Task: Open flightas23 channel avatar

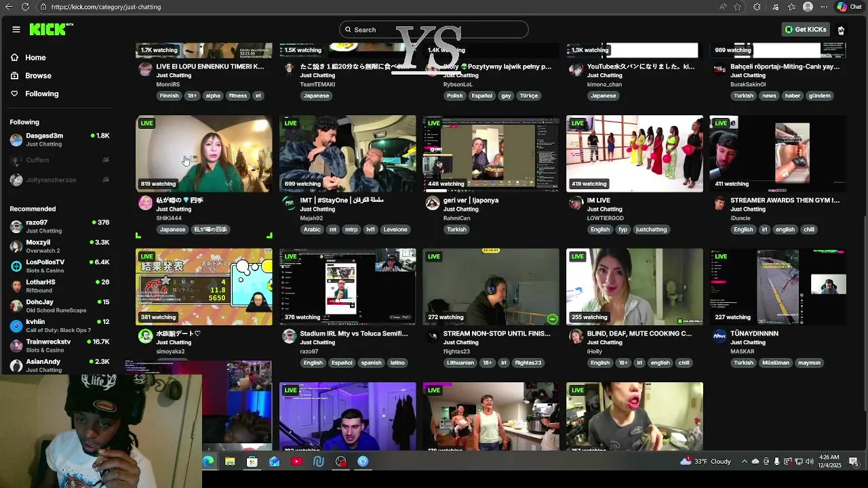Action: (432, 337)
